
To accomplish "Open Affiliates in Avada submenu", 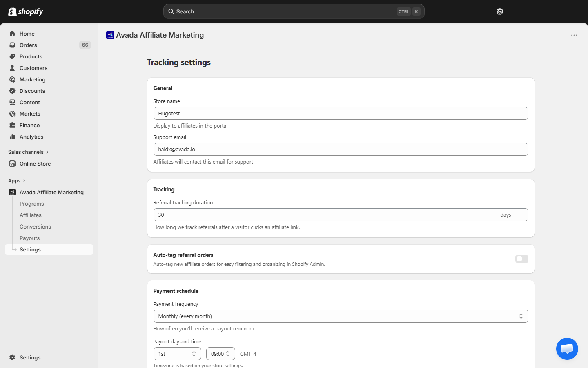I will coord(31,215).
